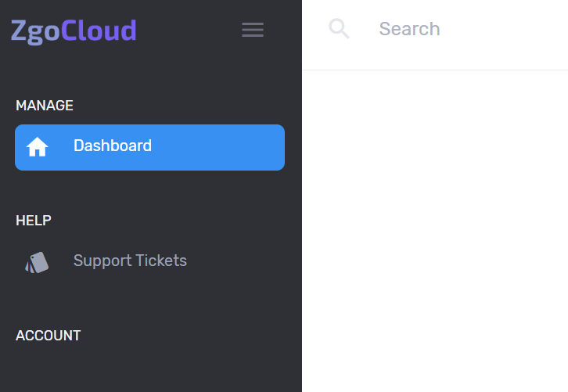Screen dimensions: 568x392
Task: Click the grey "Zgo" part of logo
Action: click(x=35, y=32)
